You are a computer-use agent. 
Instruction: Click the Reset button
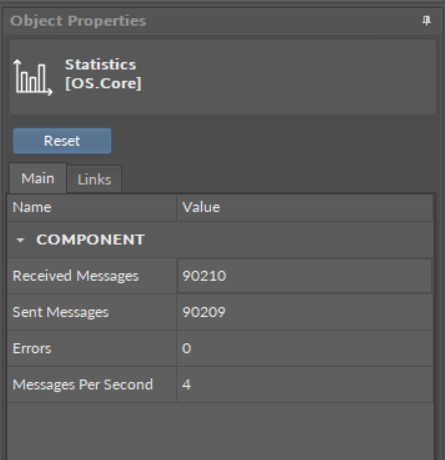point(62,141)
